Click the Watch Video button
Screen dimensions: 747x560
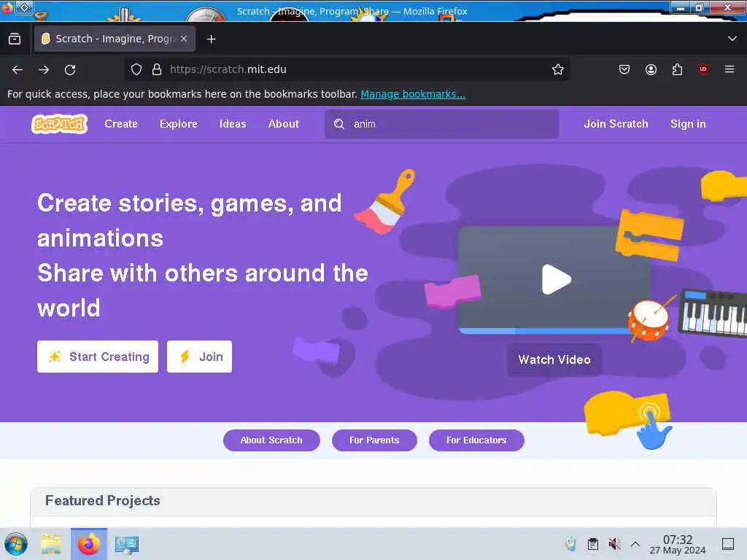(554, 359)
